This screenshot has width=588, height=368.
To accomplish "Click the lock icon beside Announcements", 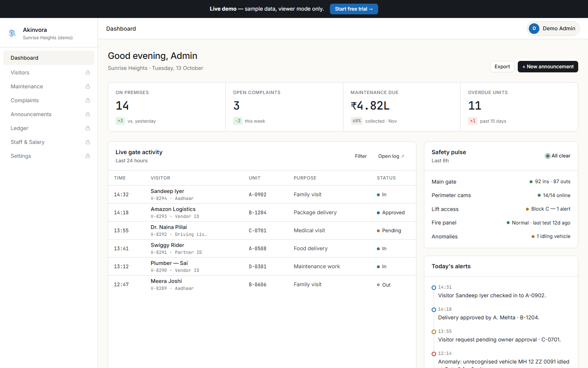I will click(88, 114).
